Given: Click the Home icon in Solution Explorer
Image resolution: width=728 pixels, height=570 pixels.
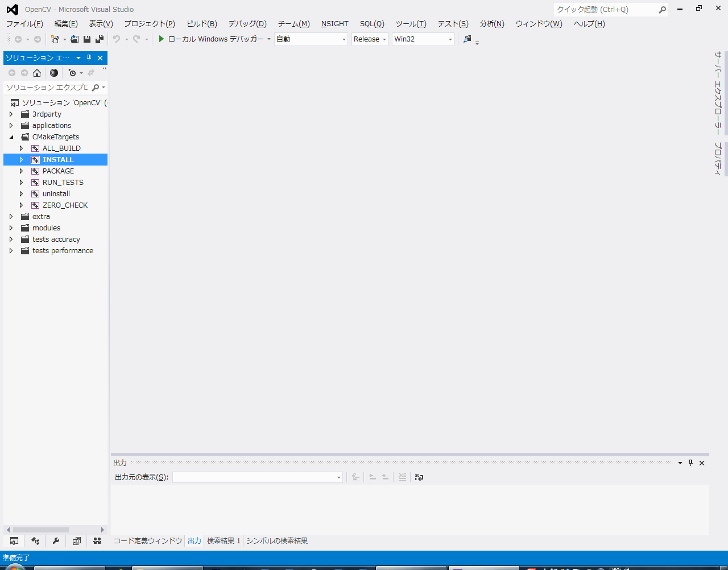Looking at the screenshot, I should click(37, 73).
